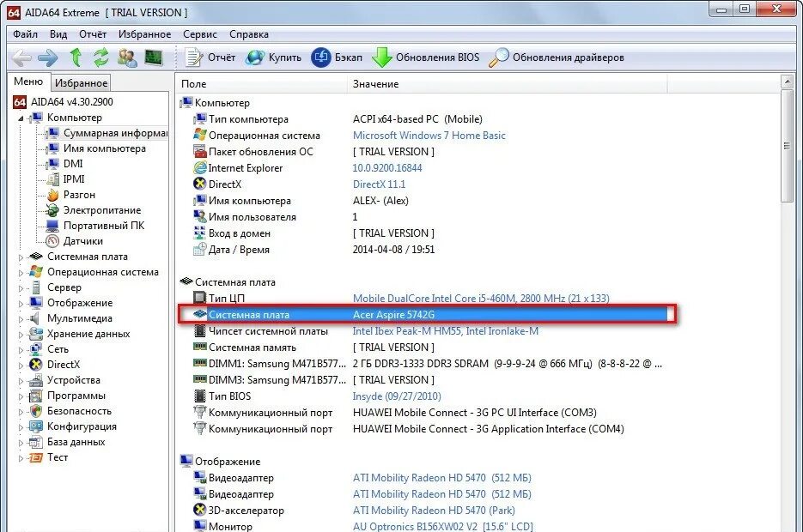803x532 pixels.
Task: Click the Разгон flame icon
Action: 52,195
